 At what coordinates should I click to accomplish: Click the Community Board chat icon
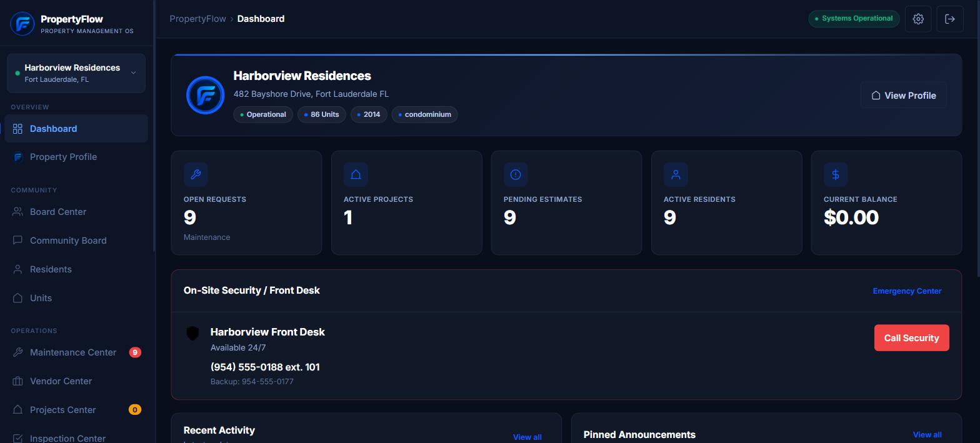17,241
